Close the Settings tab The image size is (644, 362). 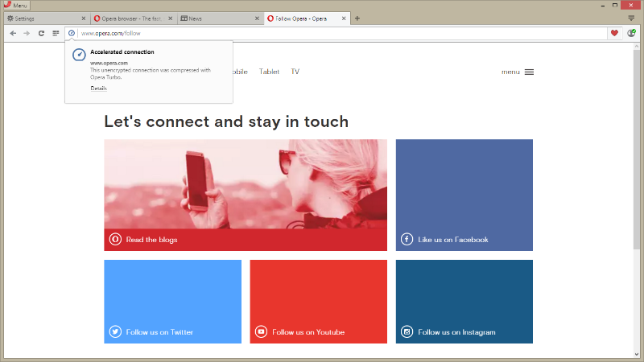coord(84,19)
